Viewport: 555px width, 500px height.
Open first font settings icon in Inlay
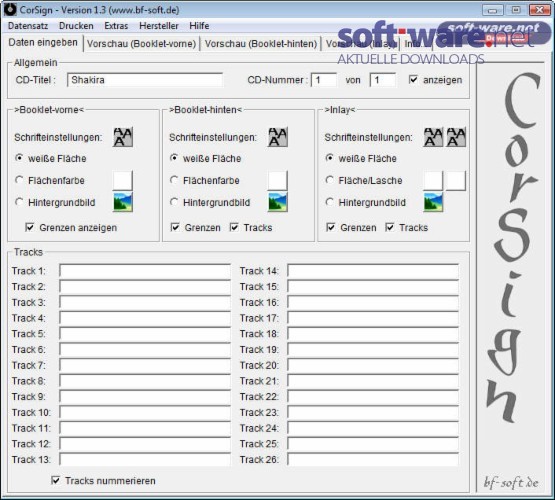pyautogui.click(x=433, y=137)
